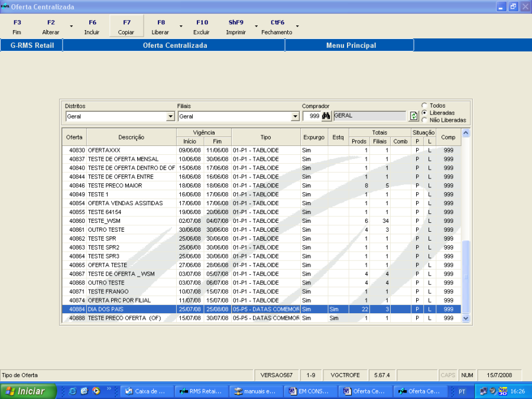Open the Distritos combo box dropdown
Viewport: 532px width, 399px height.
[171, 116]
